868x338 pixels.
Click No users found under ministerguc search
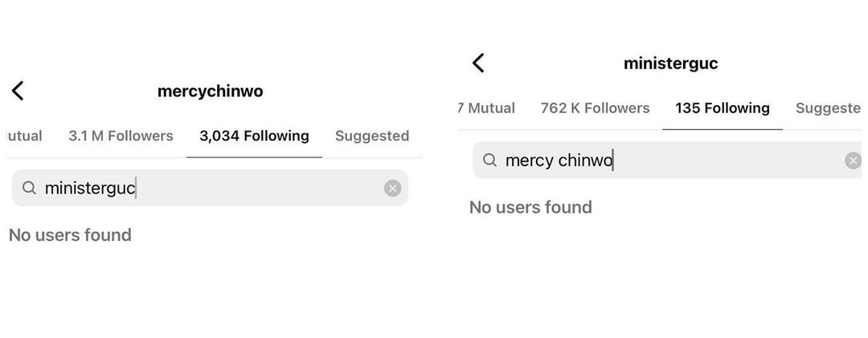point(70,235)
